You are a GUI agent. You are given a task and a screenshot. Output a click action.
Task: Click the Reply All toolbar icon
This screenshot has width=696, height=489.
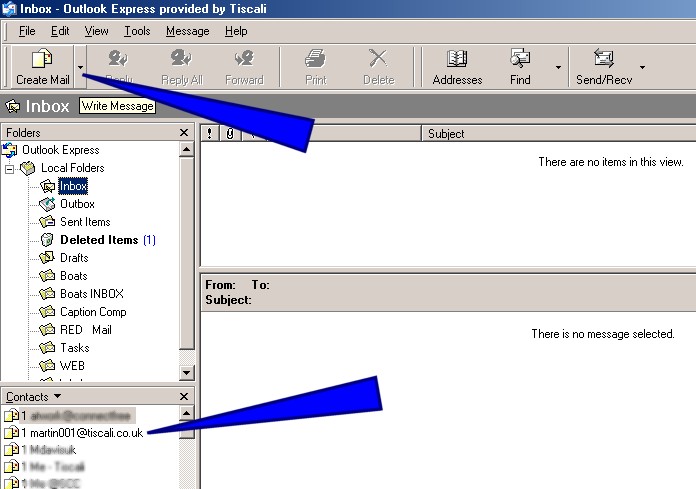(181, 66)
